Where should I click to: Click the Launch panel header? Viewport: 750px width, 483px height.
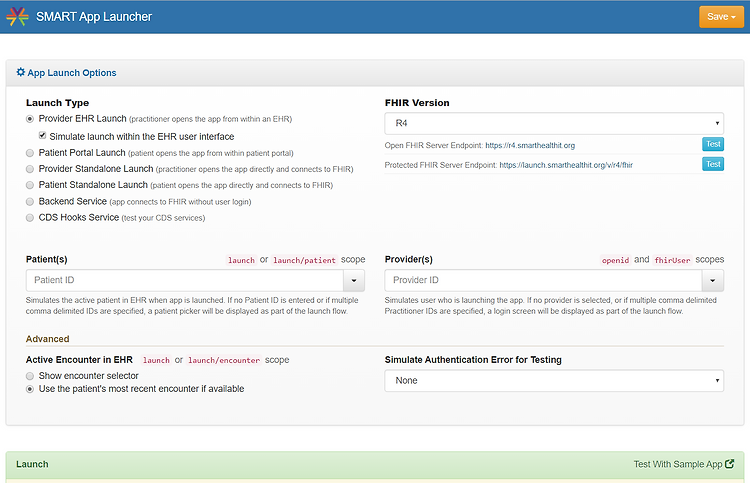pos(375,464)
